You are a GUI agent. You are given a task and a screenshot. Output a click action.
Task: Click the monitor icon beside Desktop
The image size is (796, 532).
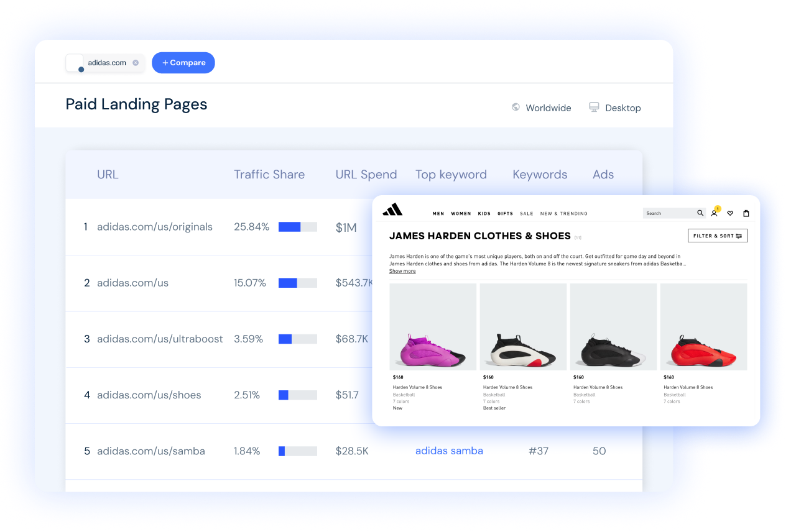point(594,107)
